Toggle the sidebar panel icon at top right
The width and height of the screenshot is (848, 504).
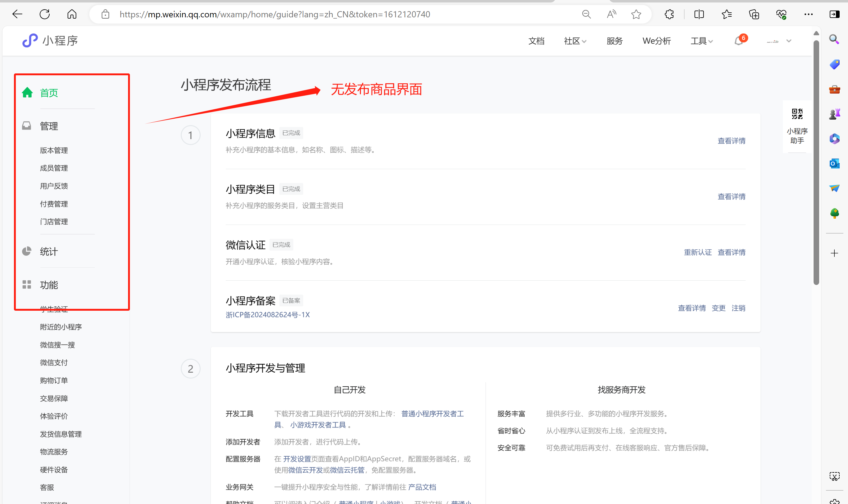834,14
